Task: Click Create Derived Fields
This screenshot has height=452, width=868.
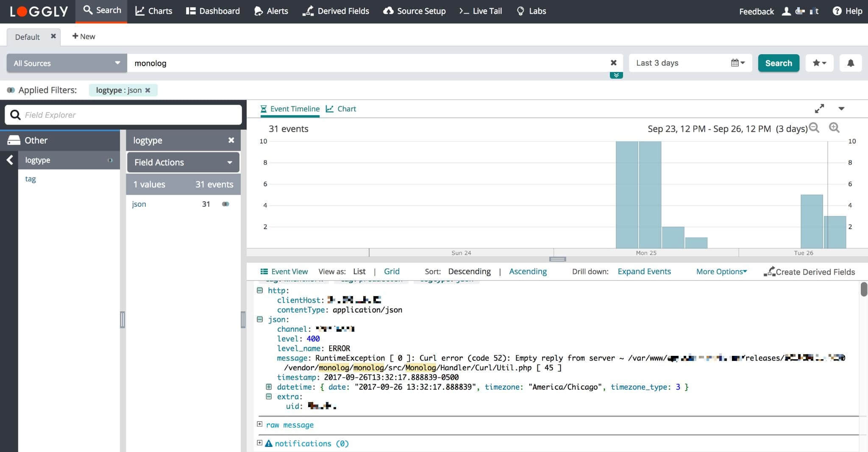Action: coord(810,272)
